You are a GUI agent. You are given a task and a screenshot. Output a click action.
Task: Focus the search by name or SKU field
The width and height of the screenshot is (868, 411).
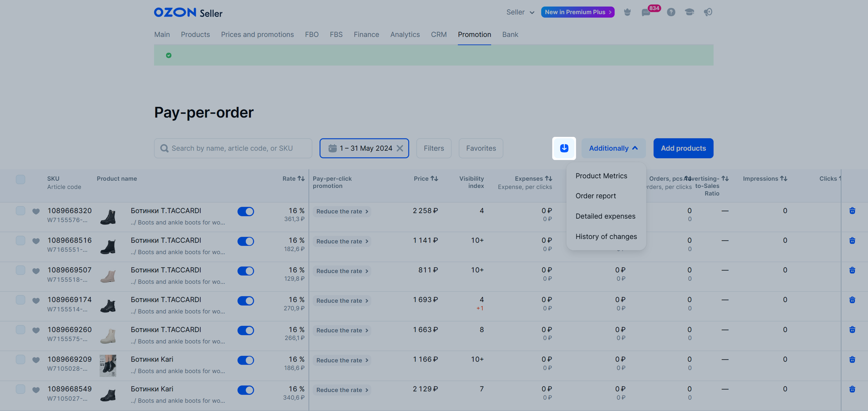(x=233, y=148)
